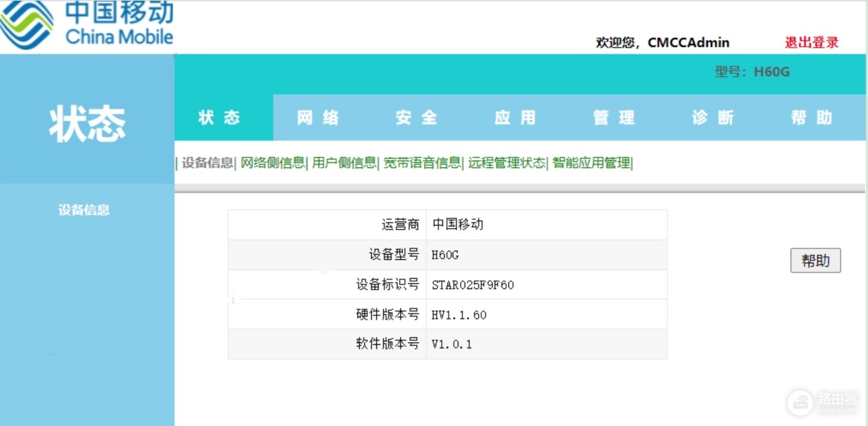Click the 软件版本号 label

coord(387,344)
